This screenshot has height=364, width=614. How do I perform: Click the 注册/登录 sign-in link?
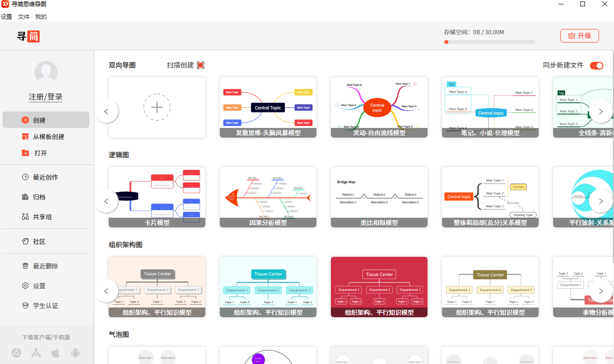click(x=45, y=96)
